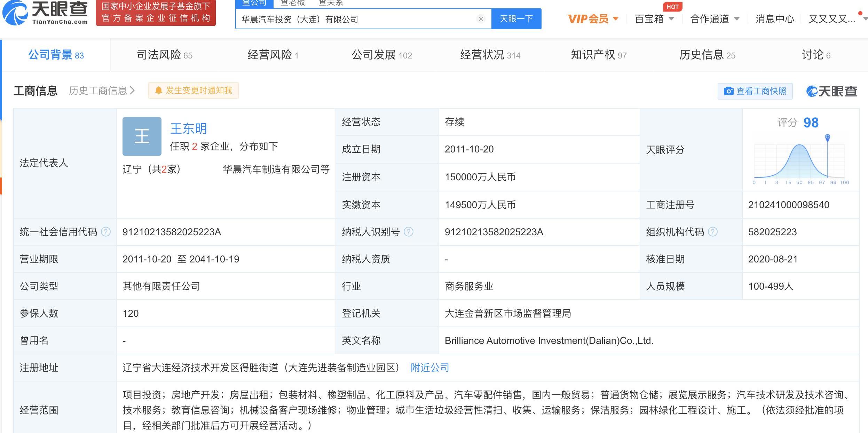Click the 实缴资本 value 149500万人民币
The width and height of the screenshot is (868, 433).
[480, 205]
